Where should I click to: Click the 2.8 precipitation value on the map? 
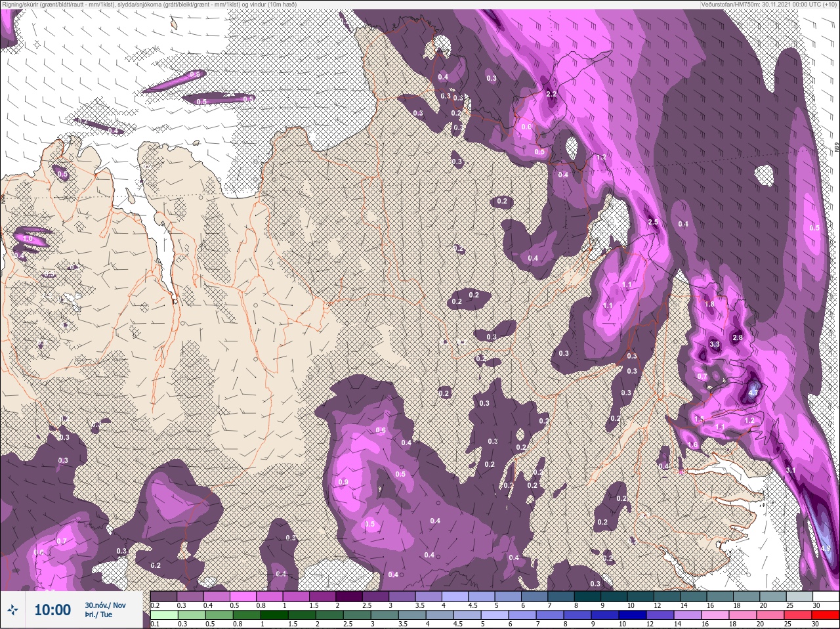[737, 338]
